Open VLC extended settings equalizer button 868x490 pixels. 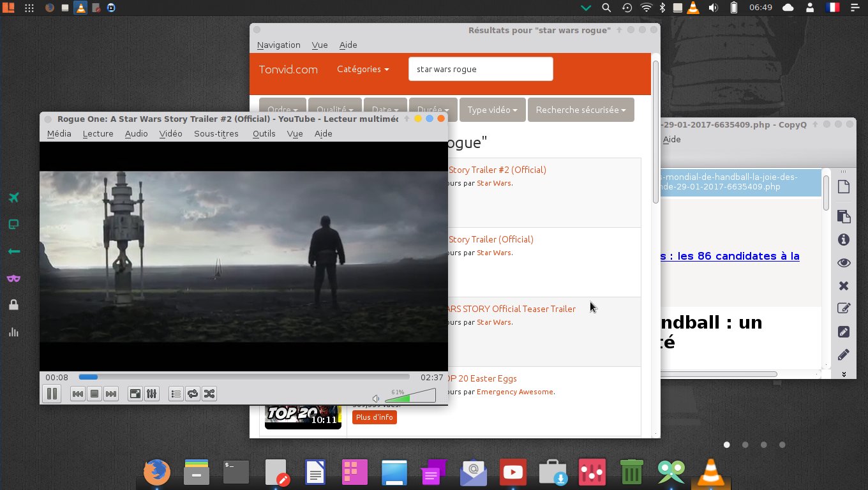tap(151, 394)
